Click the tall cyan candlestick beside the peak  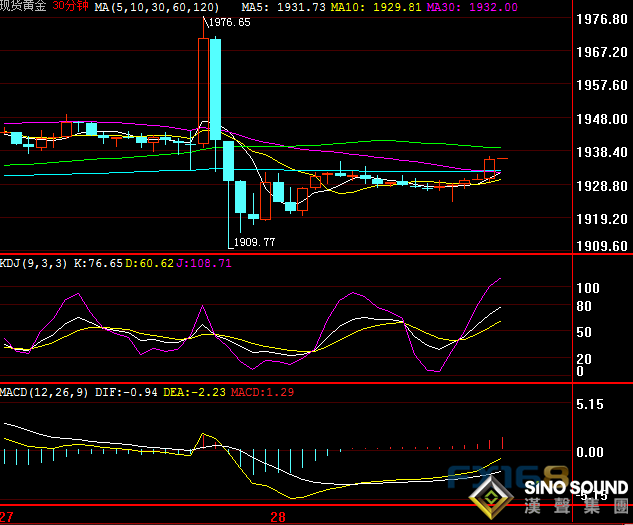pyautogui.click(x=215, y=89)
